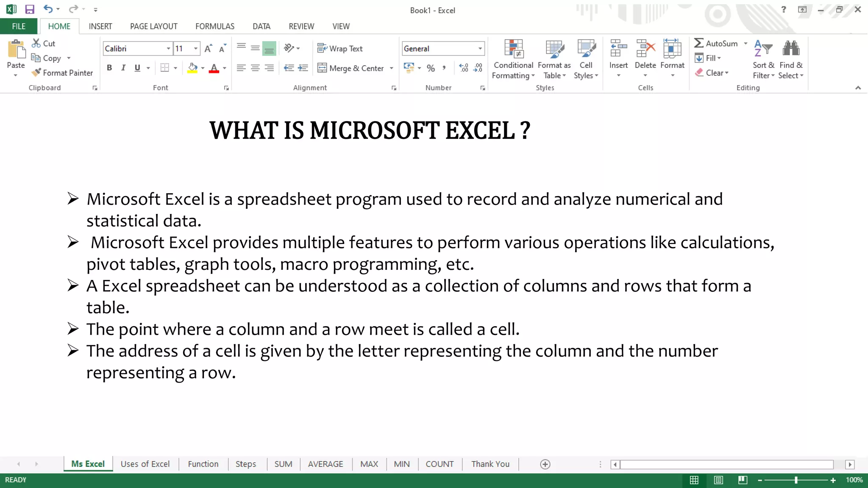Viewport: 868px width, 488px height.
Task: Click the Accounting Number Format icon
Action: 409,68
